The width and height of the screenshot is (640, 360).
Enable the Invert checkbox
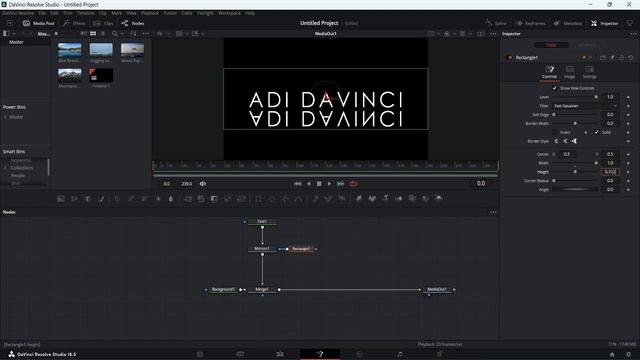pyautogui.click(x=554, y=132)
